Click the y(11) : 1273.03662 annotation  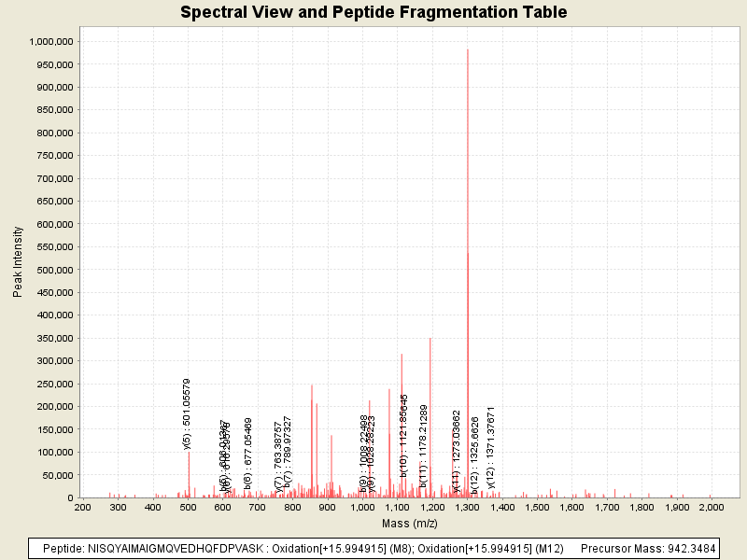click(457, 451)
